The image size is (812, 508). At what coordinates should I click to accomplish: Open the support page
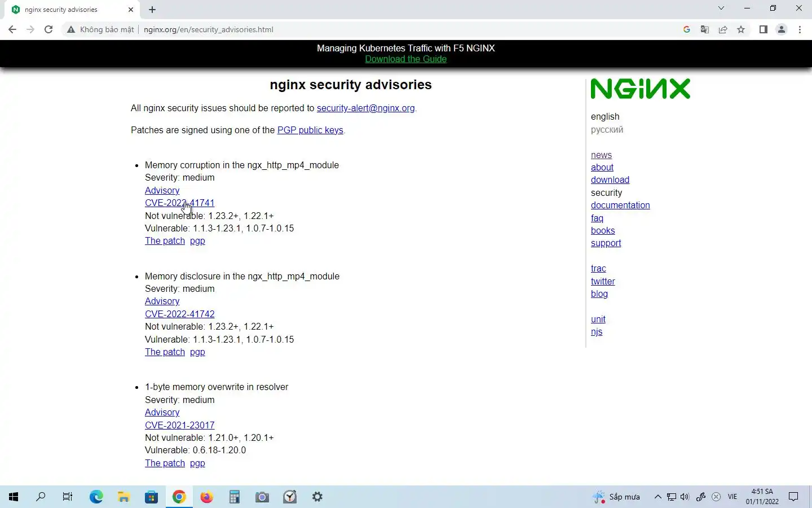point(606,243)
